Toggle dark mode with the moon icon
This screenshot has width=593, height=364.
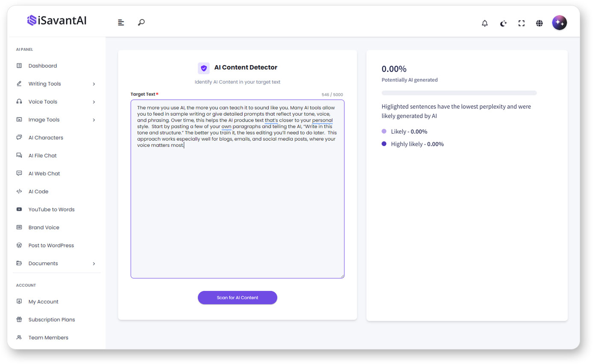[x=503, y=23]
